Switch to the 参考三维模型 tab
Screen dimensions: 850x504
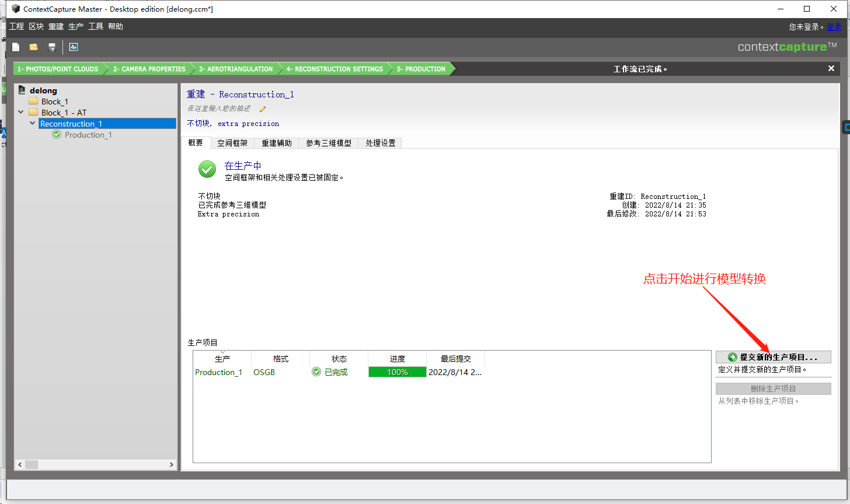click(x=329, y=143)
